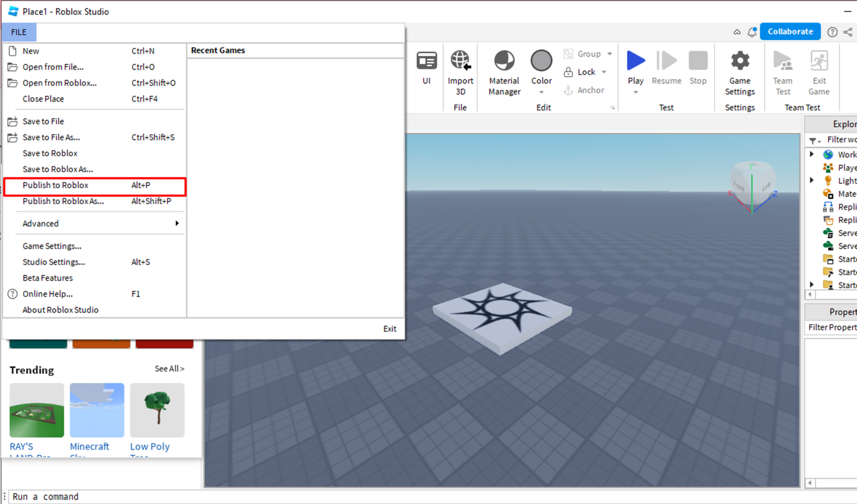
Task: Toggle the Anchor tool
Action: (584, 90)
